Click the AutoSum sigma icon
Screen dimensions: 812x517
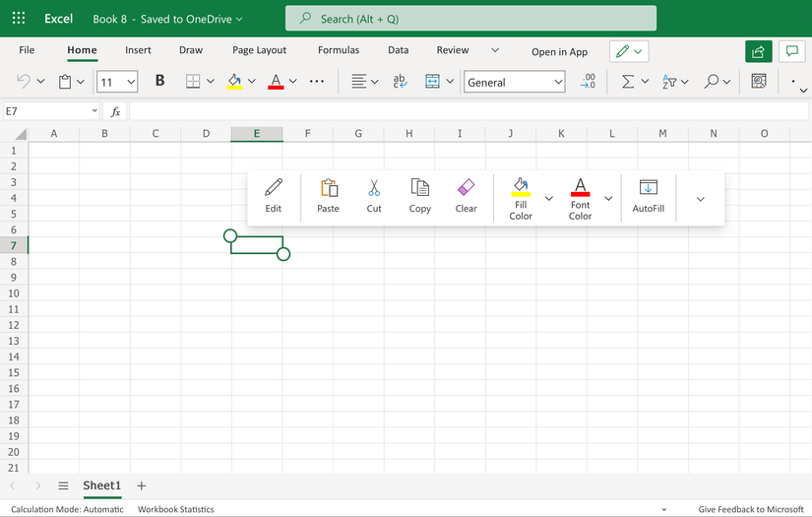[627, 82]
